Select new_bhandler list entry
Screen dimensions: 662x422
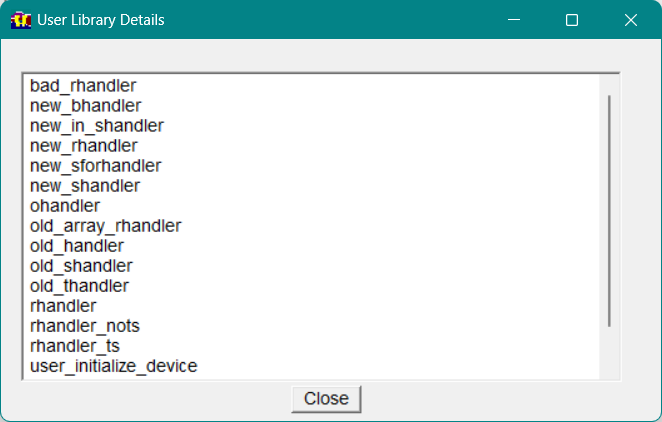[85, 106]
